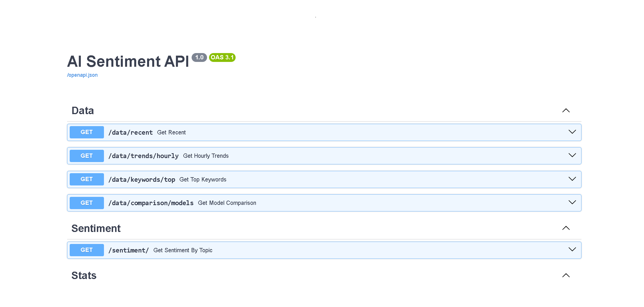
Task: Click the Stats section heading
Action: click(84, 275)
